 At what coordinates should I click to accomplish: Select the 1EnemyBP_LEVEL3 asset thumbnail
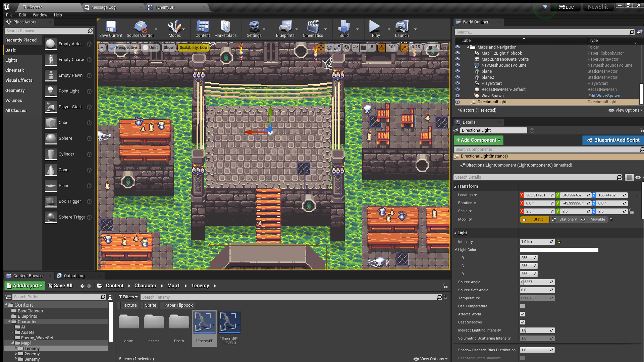[230, 322]
